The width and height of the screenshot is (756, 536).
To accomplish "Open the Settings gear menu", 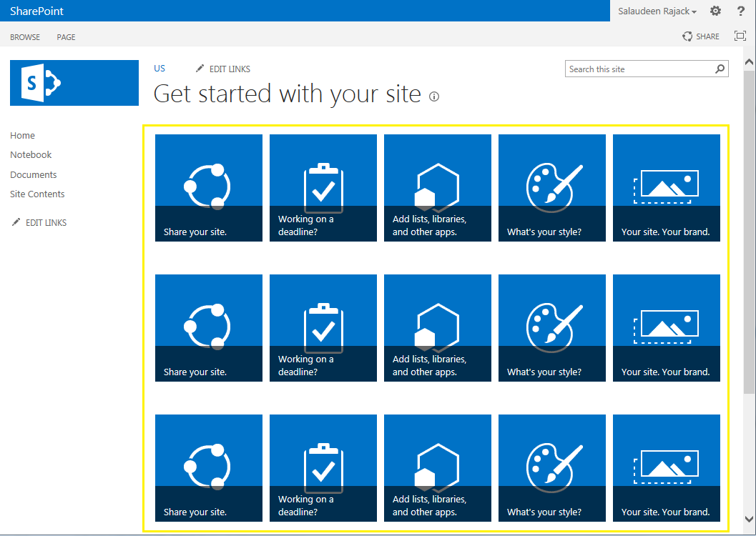I will [x=715, y=11].
